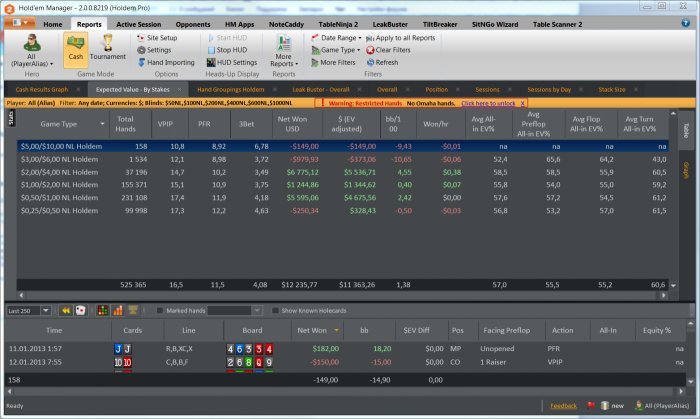Switch to Hand Groupings Holdem tab
Image resolution: width=700 pixels, height=419 pixels.
(231, 90)
